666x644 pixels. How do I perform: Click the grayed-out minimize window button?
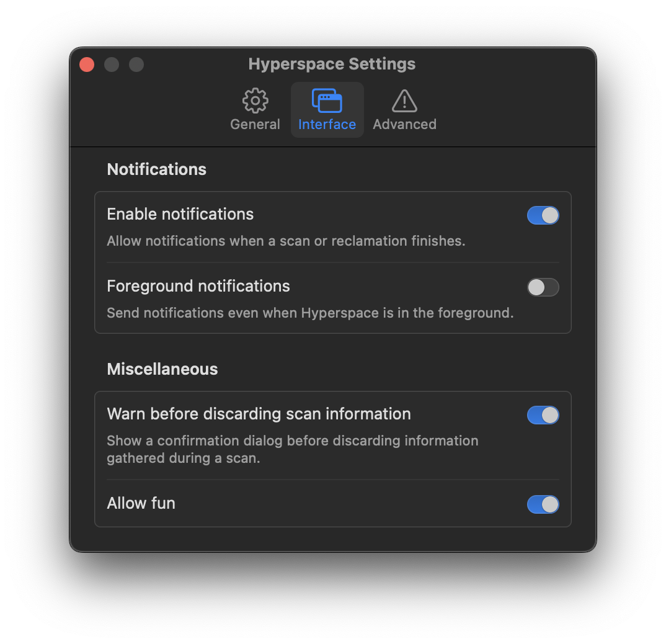coord(112,65)
